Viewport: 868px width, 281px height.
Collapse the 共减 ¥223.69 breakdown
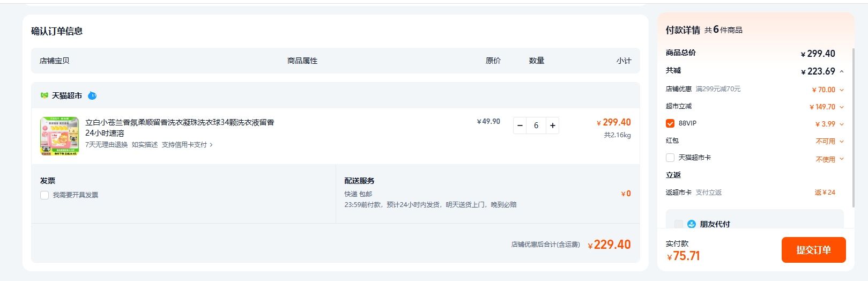click(x=842, y=71)
